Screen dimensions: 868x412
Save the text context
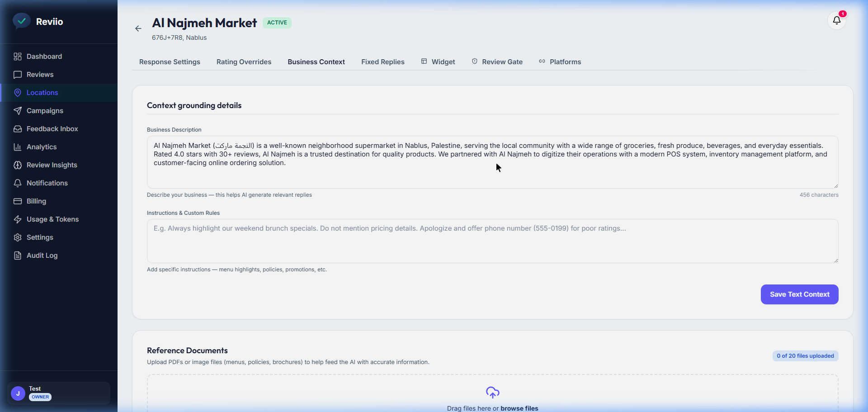tap(800, 294)
